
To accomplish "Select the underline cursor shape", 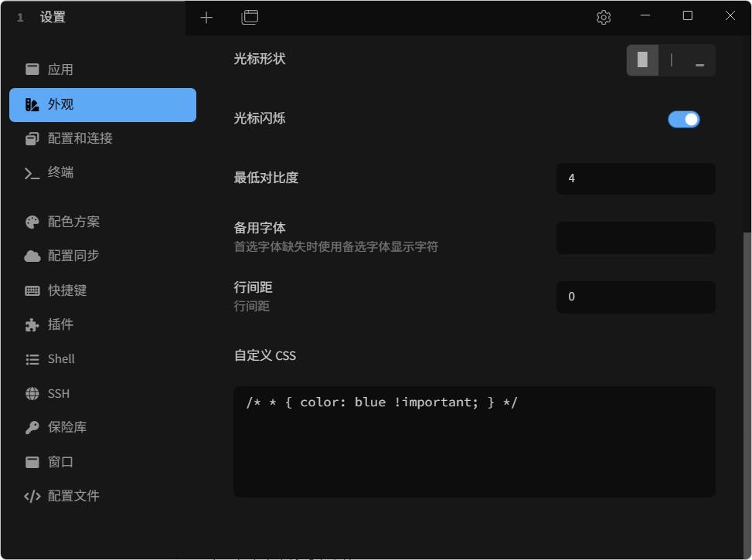I will 699,59.
